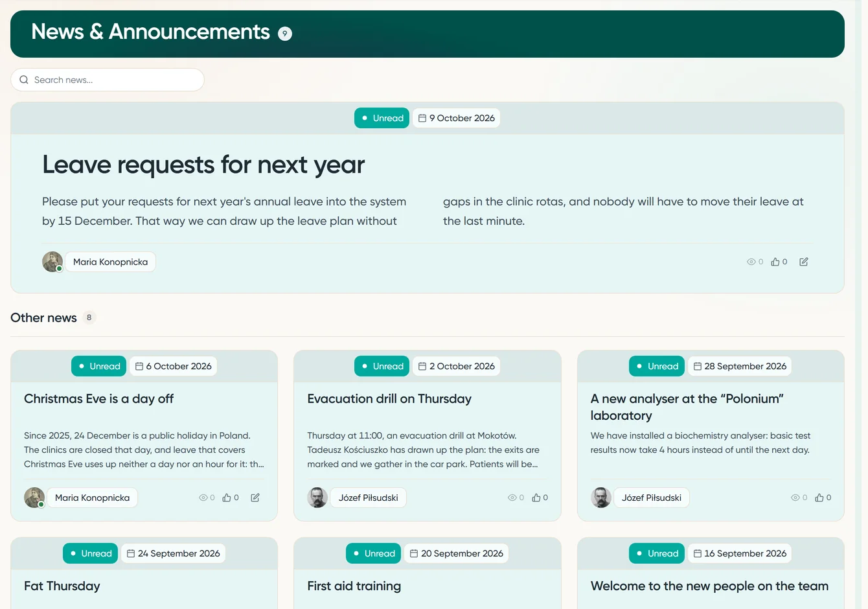868x609 pixels.
Task: Click calendar icon beside 16 September 2026
Action: point(698,553)
